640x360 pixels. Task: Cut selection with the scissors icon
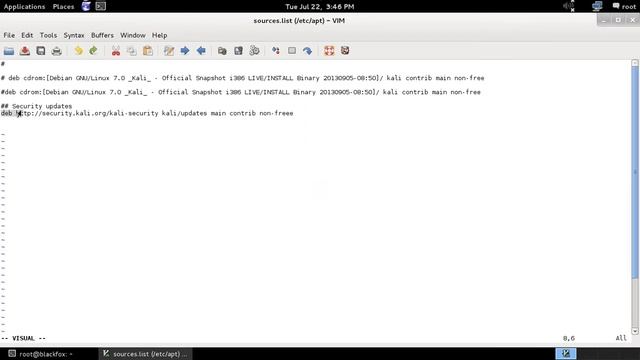pos(116,51)
